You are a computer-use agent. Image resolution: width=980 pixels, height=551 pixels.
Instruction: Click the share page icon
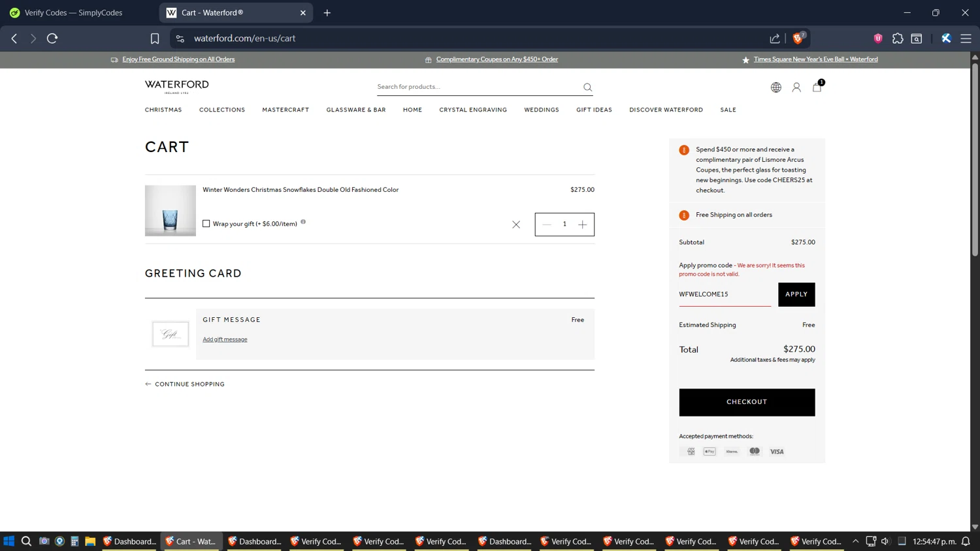[775, 39]
